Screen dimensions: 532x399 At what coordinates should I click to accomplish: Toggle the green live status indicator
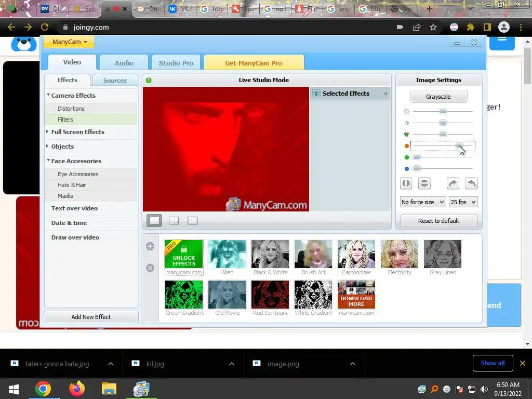click(149, 81)
